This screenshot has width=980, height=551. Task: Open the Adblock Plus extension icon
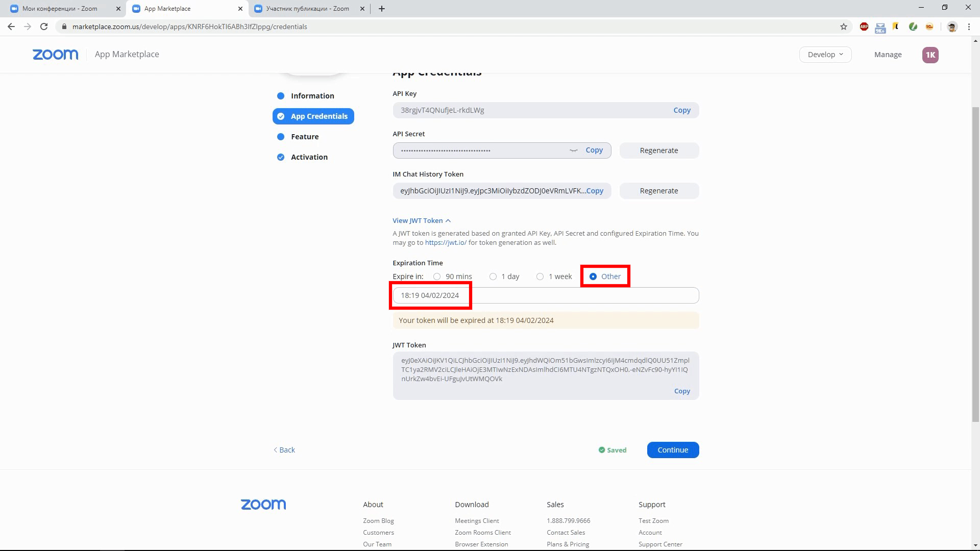tap(864, 27)
